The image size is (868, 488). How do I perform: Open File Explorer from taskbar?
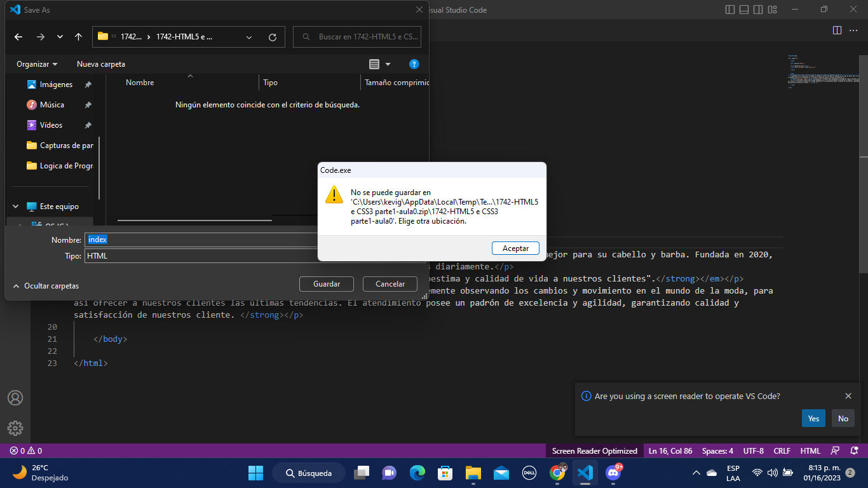473,473
